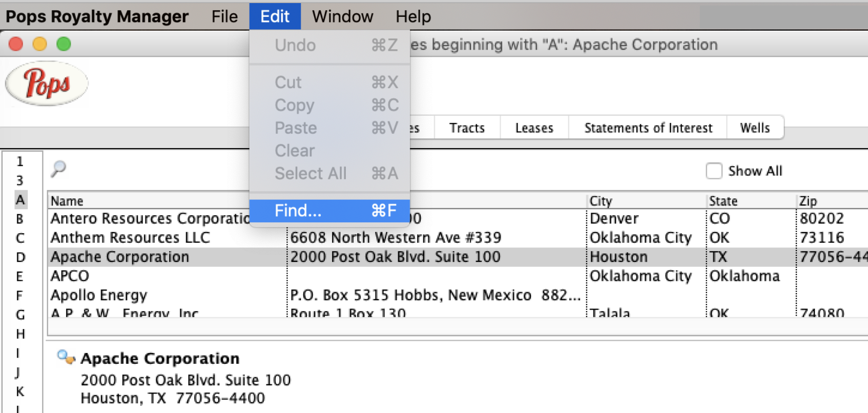
Task: Enable the Show All checkbox
Action: pyautogui.click(x=714, y=171)
